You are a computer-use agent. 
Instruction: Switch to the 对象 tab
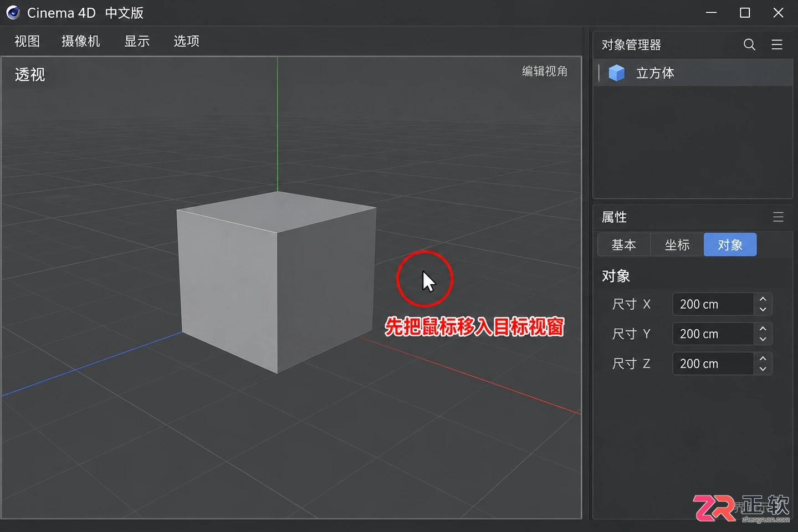pos(730,245)
